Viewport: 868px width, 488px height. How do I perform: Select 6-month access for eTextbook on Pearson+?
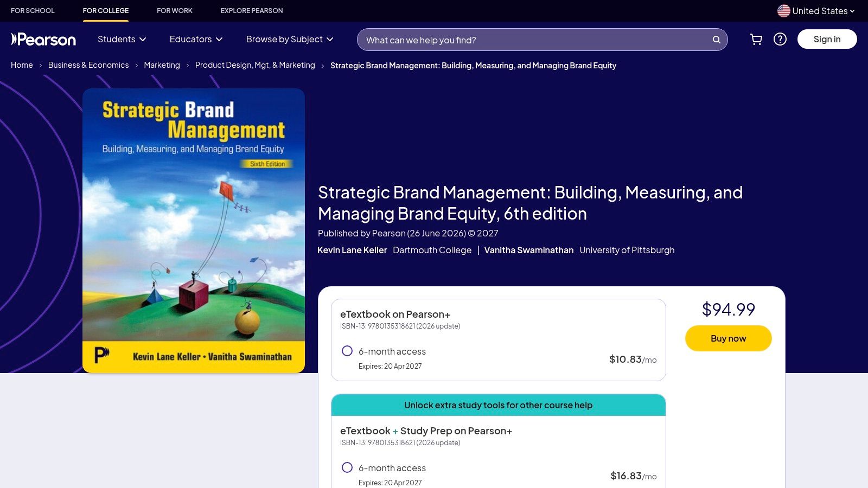(x=347, y=351)
